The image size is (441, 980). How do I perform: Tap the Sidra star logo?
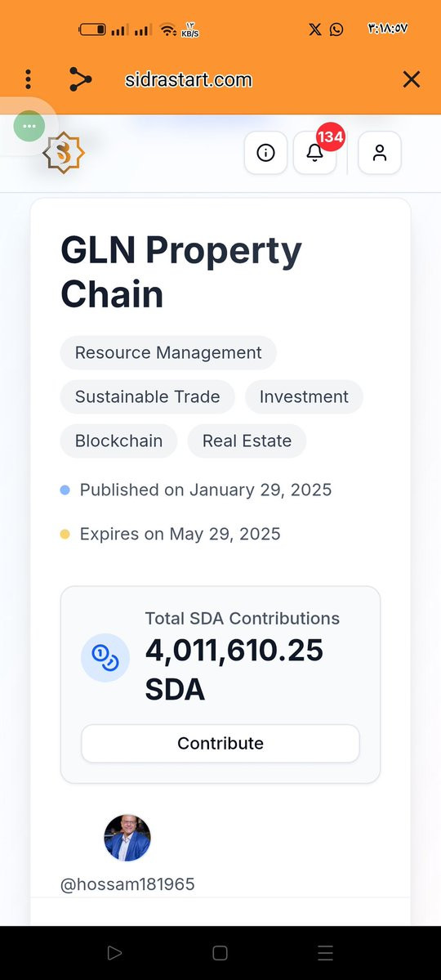tap(64, 153)
